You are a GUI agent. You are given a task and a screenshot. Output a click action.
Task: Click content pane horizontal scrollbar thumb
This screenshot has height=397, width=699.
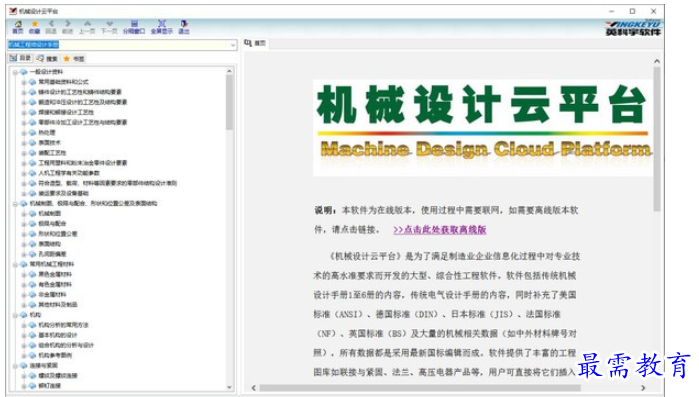coord(420,388)
